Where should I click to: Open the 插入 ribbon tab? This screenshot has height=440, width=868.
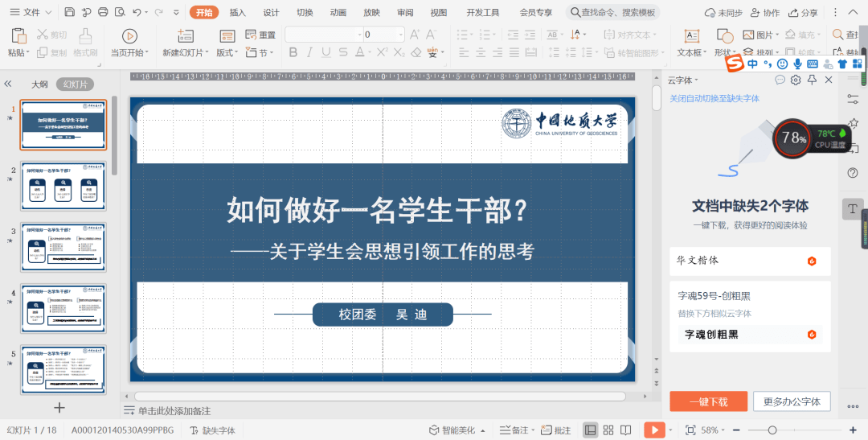point(237,12)
